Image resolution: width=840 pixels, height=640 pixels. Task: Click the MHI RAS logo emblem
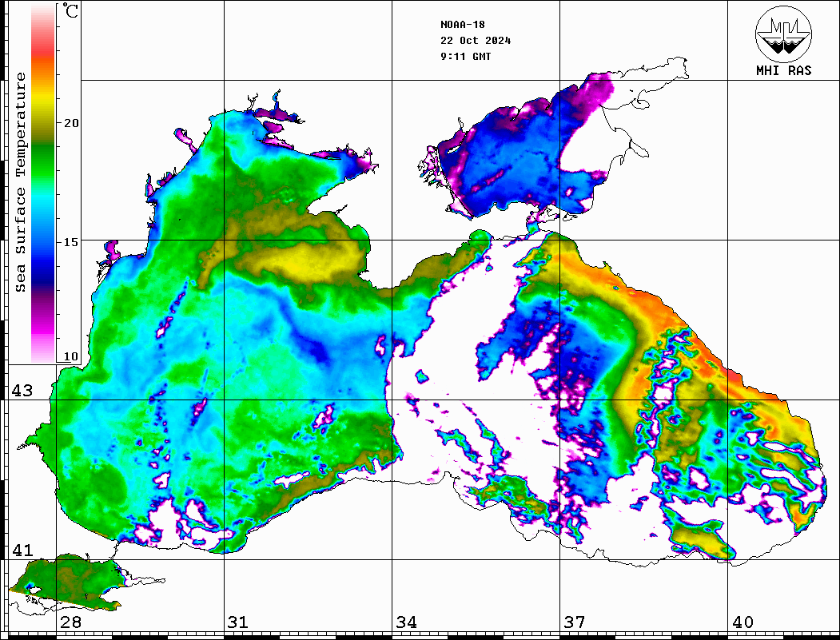[783, 34]
